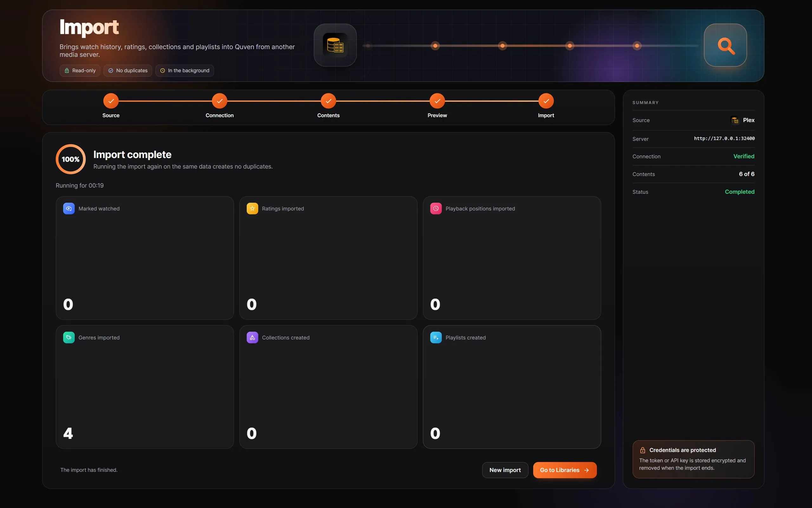Click the 'Import complete' heading
Viewport: 812px width, 508px height.
pyautogui.click(x=132, y=155)
